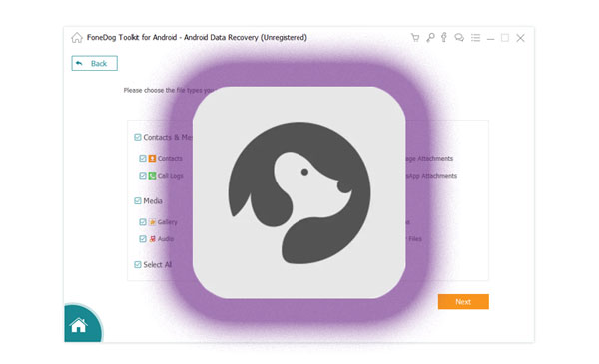Click the 'Please choose the file types' text
599x364 pixels.
169,91
